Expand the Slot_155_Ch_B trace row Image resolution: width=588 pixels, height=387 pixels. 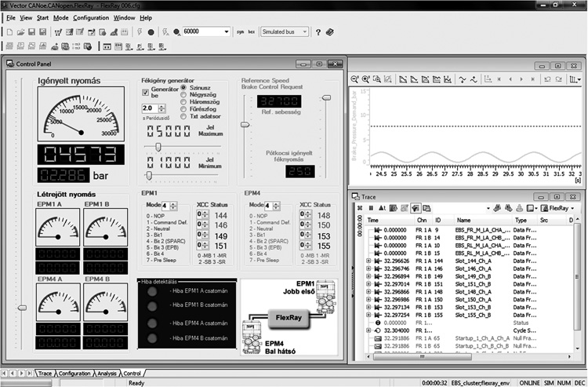coord(368,315)
